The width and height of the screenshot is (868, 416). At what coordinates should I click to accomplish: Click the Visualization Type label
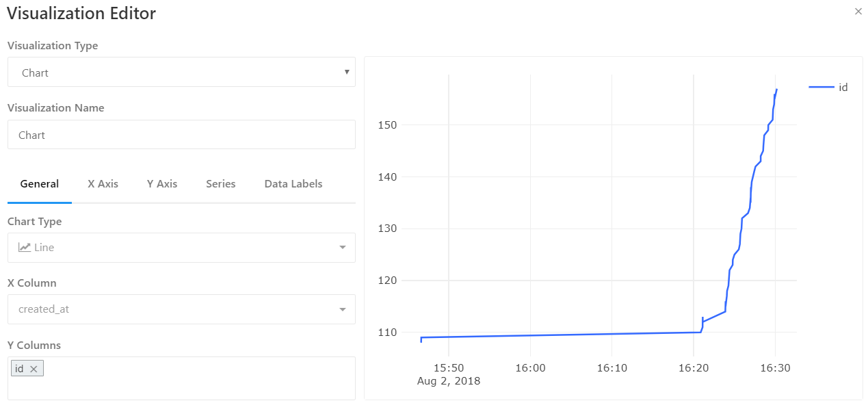(x=53, y=45)
